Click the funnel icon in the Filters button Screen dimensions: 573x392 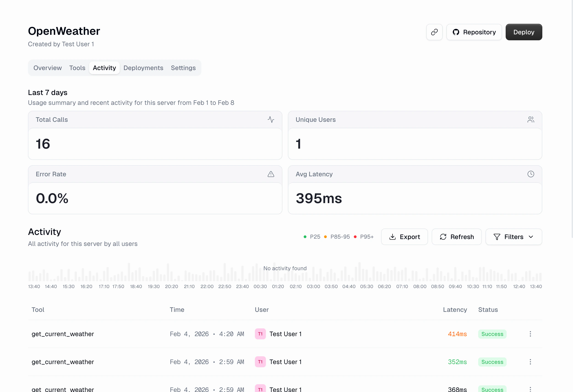497,237
